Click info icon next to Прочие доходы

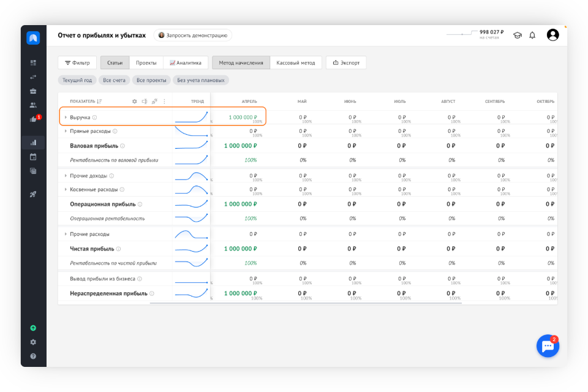(x=111, y=176)
